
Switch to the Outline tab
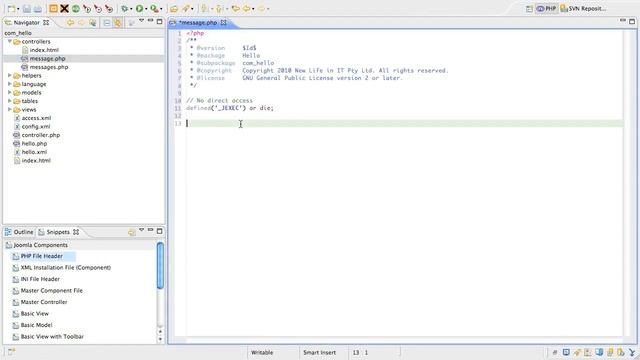click(19, 232)
